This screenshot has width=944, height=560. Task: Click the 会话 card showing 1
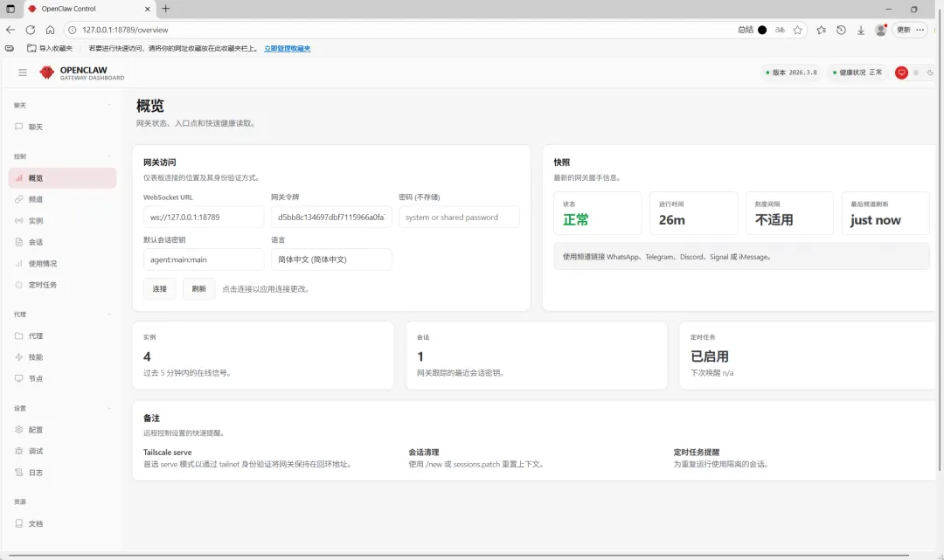point(537,356)
